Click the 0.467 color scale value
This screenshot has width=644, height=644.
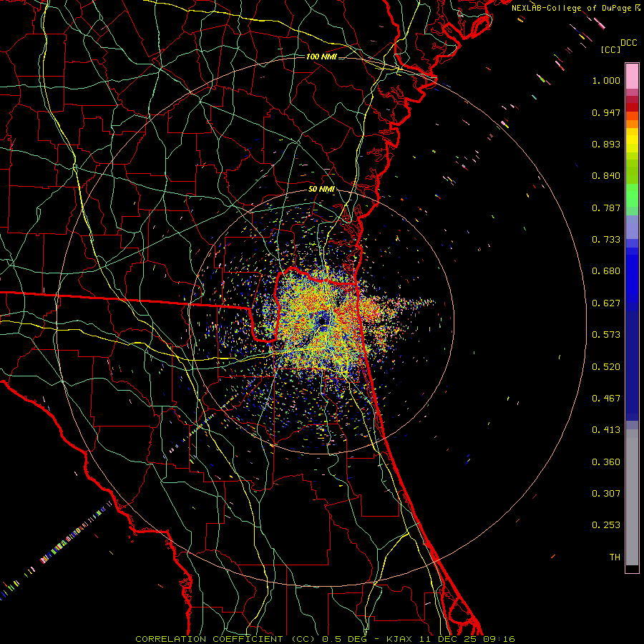[606, 399]
